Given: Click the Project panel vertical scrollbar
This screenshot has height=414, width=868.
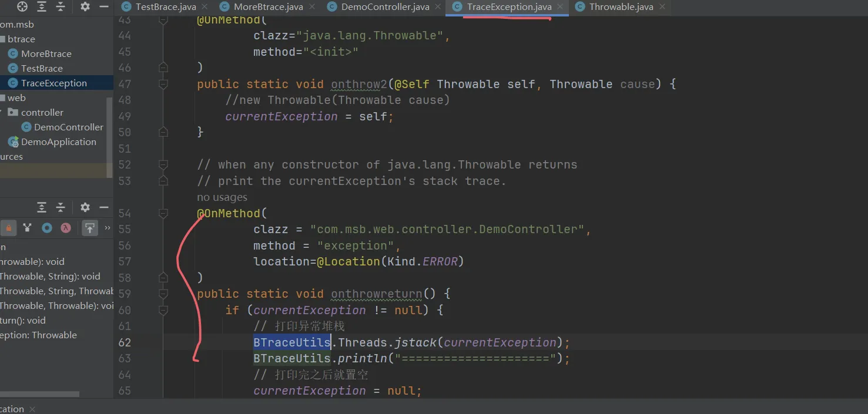Looking at the screenshot, I should point(109,137).
